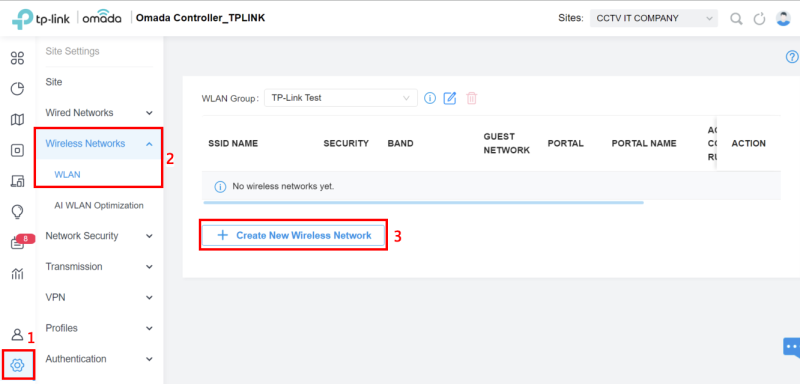This screenshot has height=384, width=800.
Task: Expand the Profiles menu
Action: [99, 328]
